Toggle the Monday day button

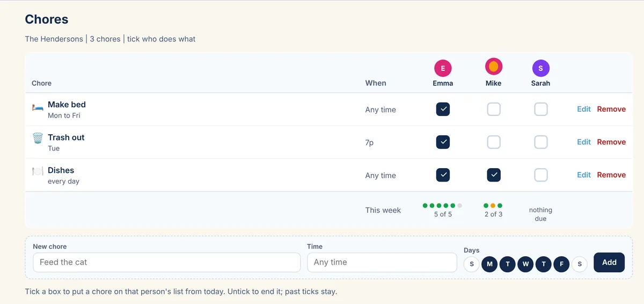[489, 264]
